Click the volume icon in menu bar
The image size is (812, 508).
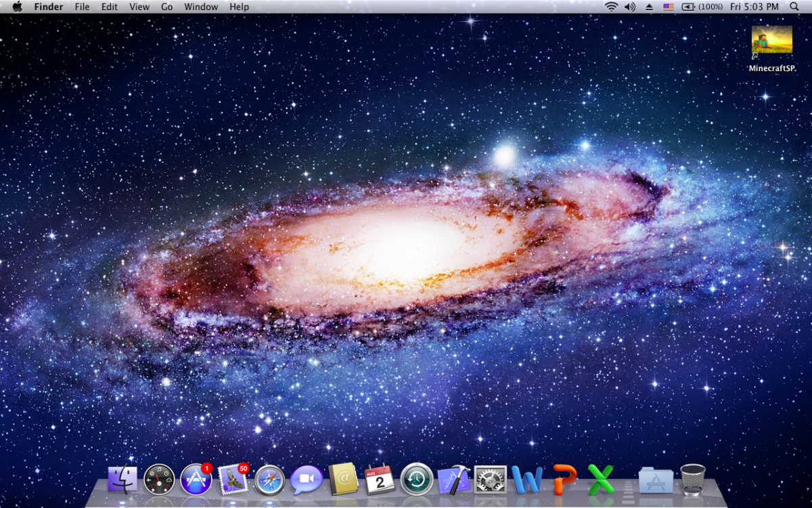click(x=630, y=7)
